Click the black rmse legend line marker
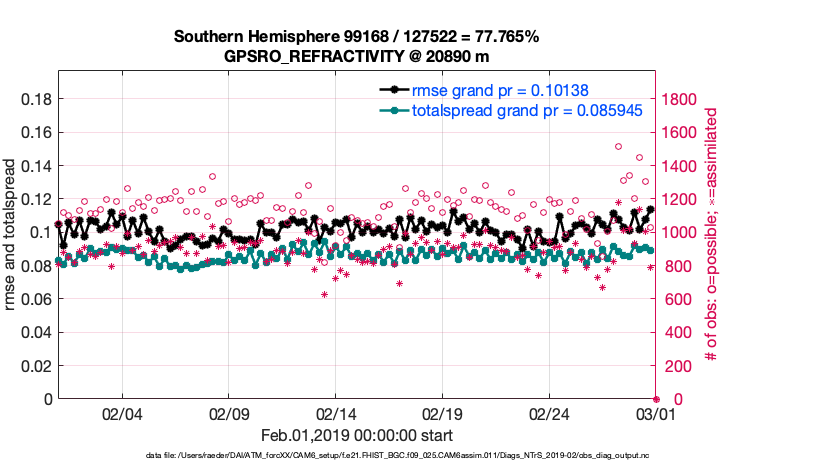830x470 pixels. [x=396, y=90]
